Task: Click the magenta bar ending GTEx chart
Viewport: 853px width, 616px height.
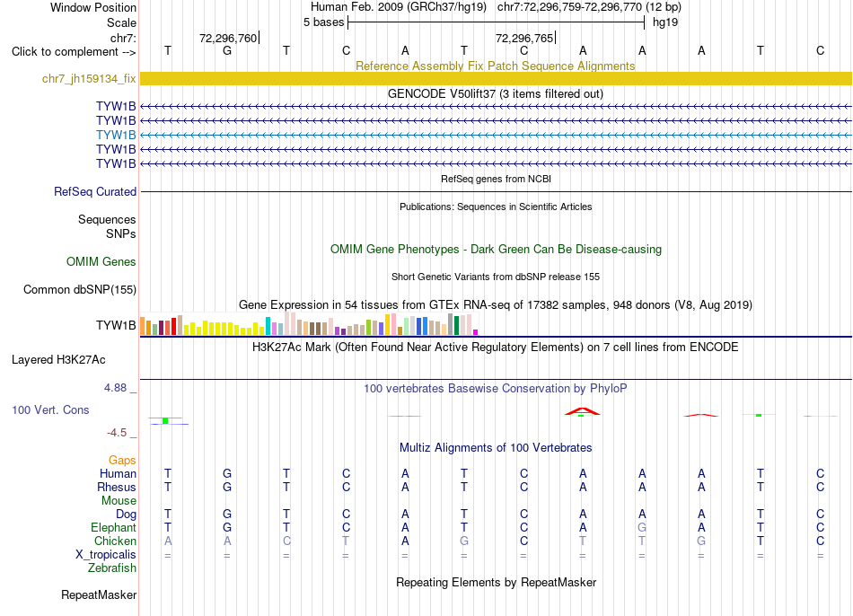Action: pos(476,332)
